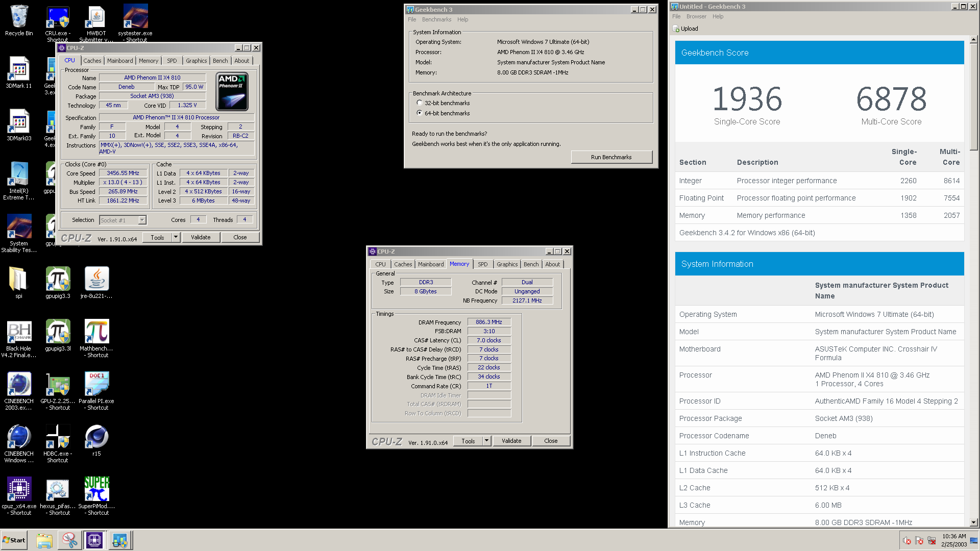Click Close in Memory CPU-Z window
The width and height of the screenshot is (980, 551).
551,441
